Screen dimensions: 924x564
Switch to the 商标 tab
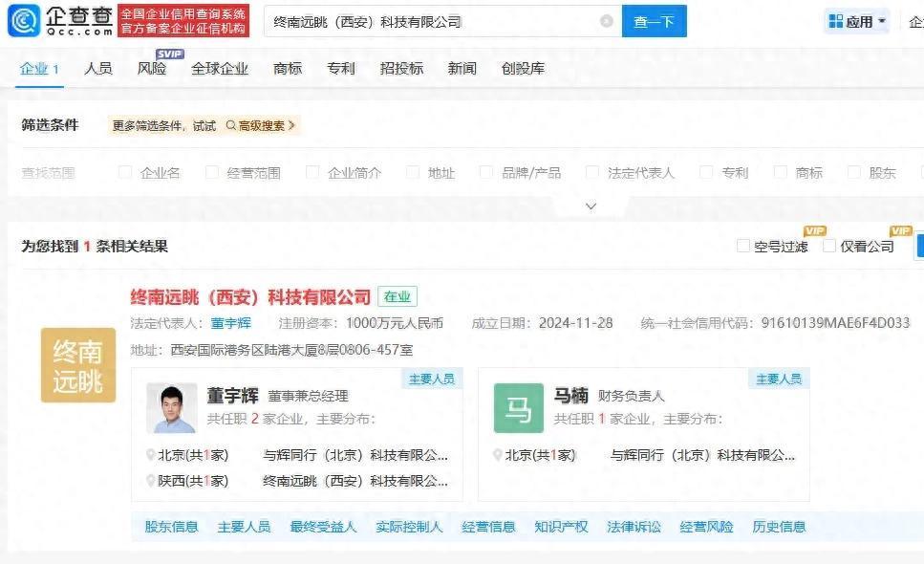coord(288,68)
